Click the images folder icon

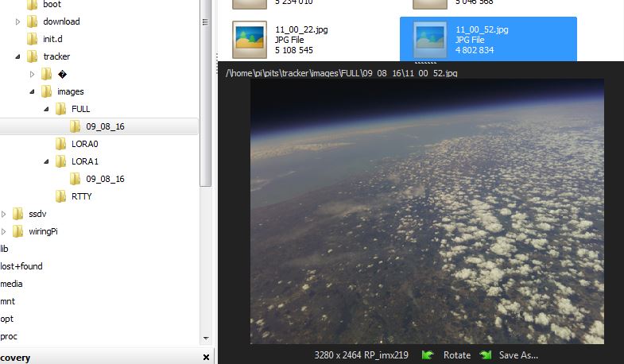pyautogui.click(x=47, y=91)
